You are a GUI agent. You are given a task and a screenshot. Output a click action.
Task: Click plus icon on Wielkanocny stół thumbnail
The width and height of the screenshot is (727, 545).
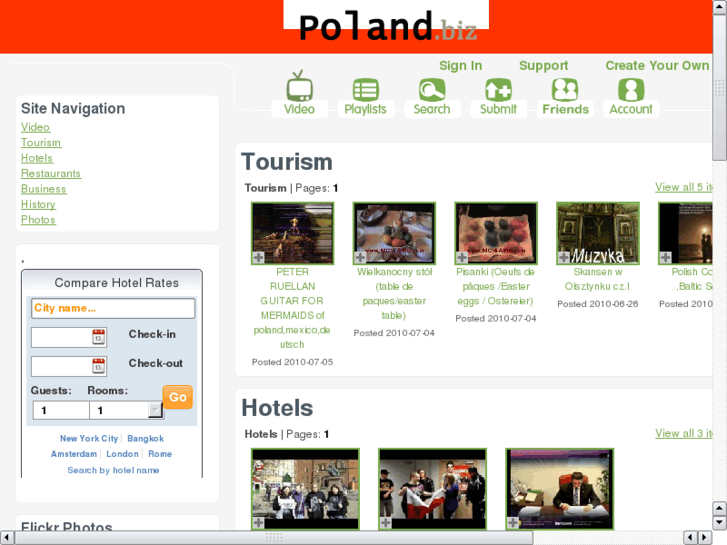tap(360, 257)
